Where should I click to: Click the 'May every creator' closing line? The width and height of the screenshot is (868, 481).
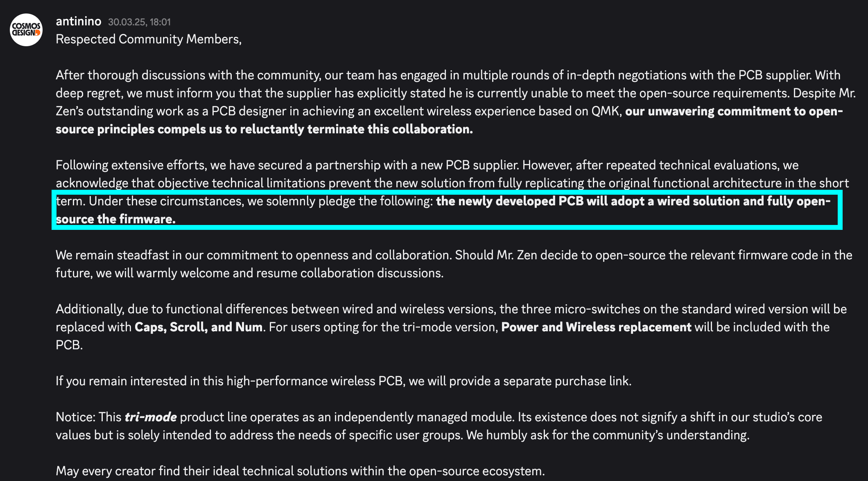(x=300, y=471)
